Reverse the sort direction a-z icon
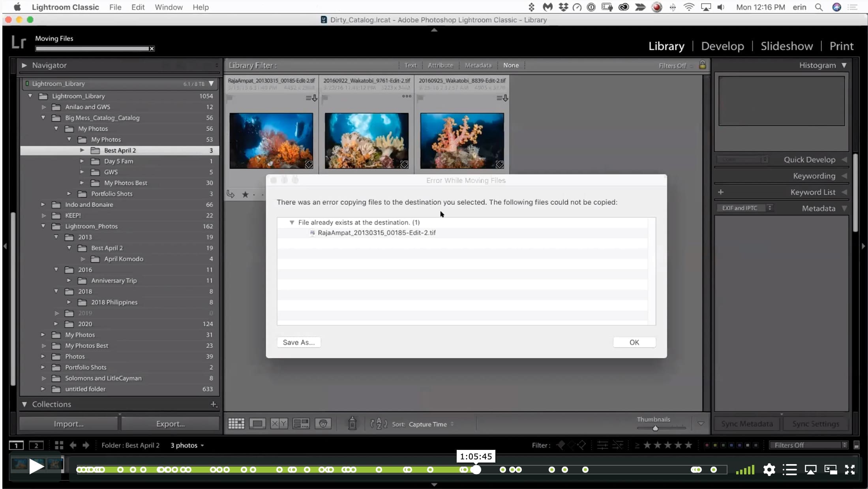The image size is (868, 489). point(379,424)
